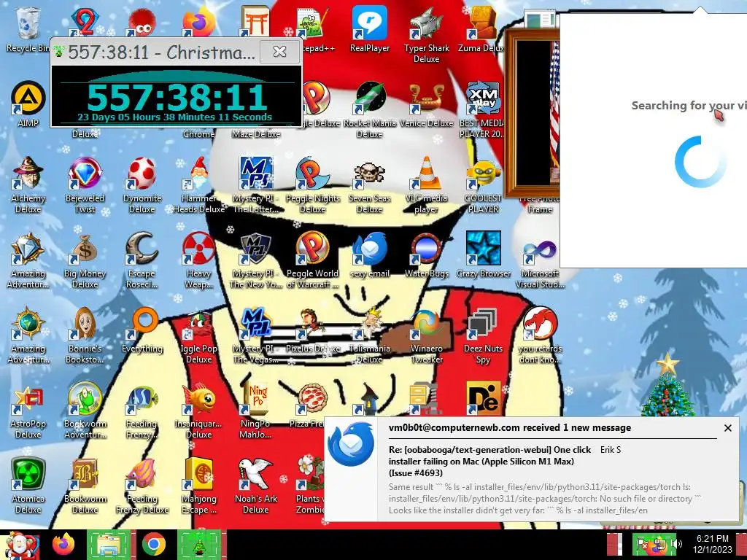747x560 pixels.
Task: Launch NingPo MahJong shortcut
Action: [x=255, y=411]
